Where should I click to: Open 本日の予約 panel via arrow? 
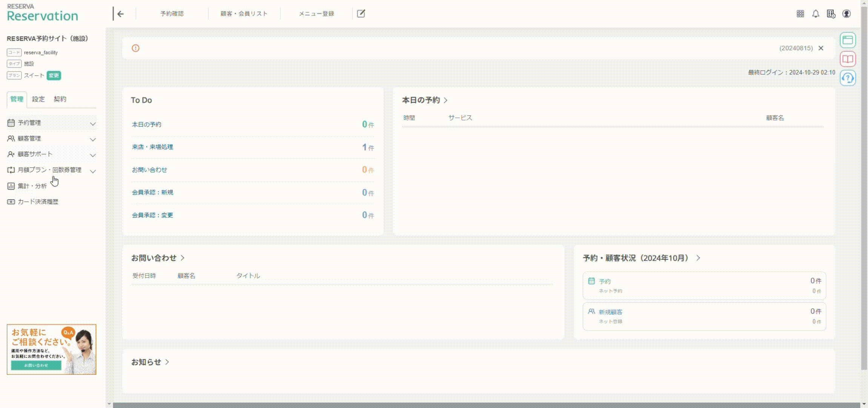[446, 100]
